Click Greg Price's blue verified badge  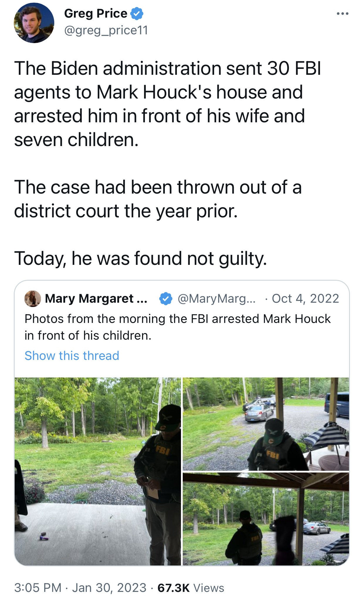(x=137, y=13)
